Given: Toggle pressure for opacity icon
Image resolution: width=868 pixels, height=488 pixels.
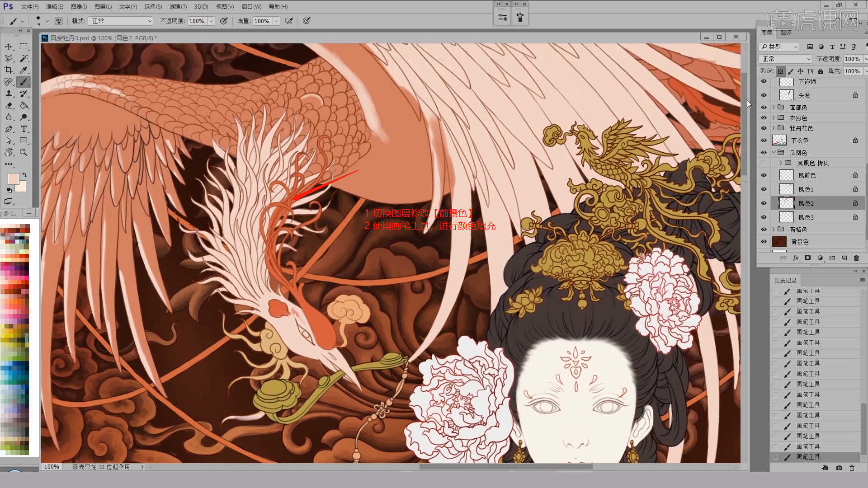Looking at the screenshot, I should tap(223, 21).
